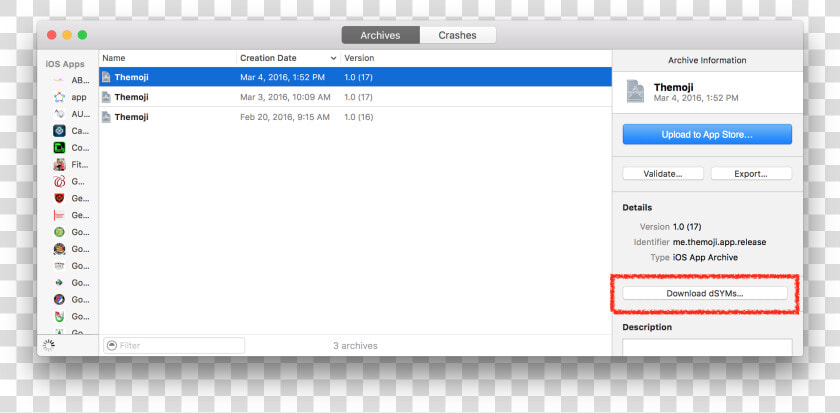Viewport: 840px width, 413px height.
Task: Click the 'iOS App Archive' type value
Action: [705, 258]
